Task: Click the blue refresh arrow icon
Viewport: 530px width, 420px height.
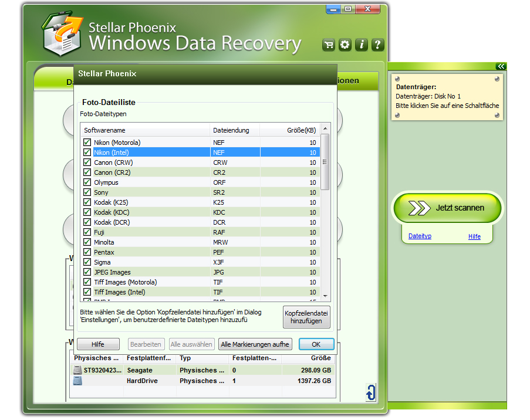Action: click(371, 392)
